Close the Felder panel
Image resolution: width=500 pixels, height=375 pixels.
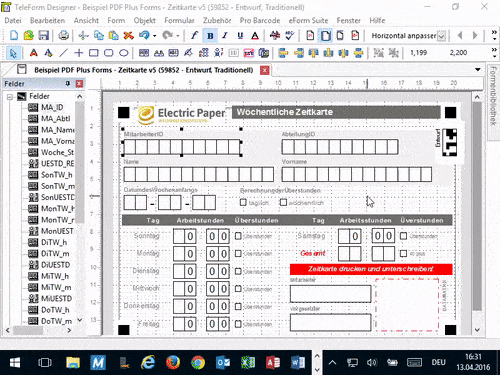[79, 83]
